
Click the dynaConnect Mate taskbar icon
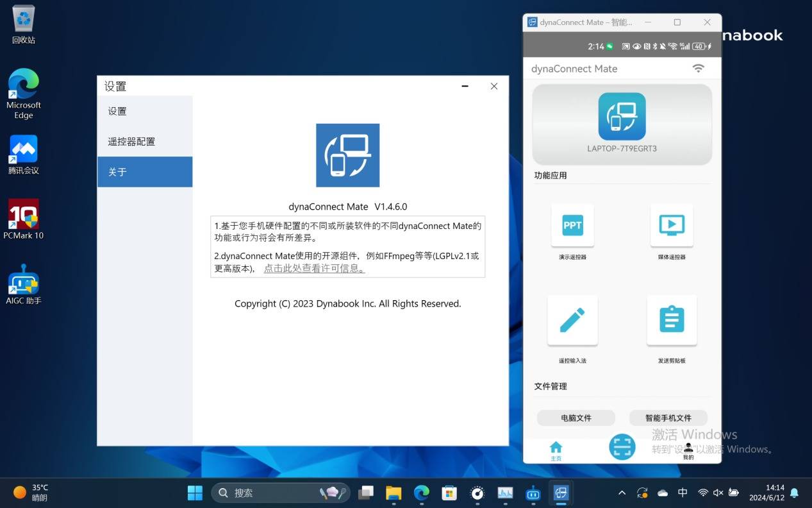[561, 493]
